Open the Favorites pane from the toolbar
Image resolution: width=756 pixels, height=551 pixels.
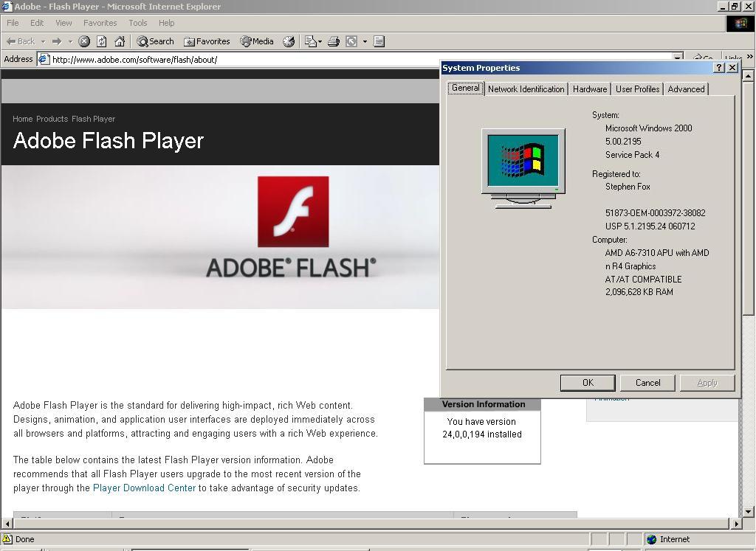[x=207, y=41]
